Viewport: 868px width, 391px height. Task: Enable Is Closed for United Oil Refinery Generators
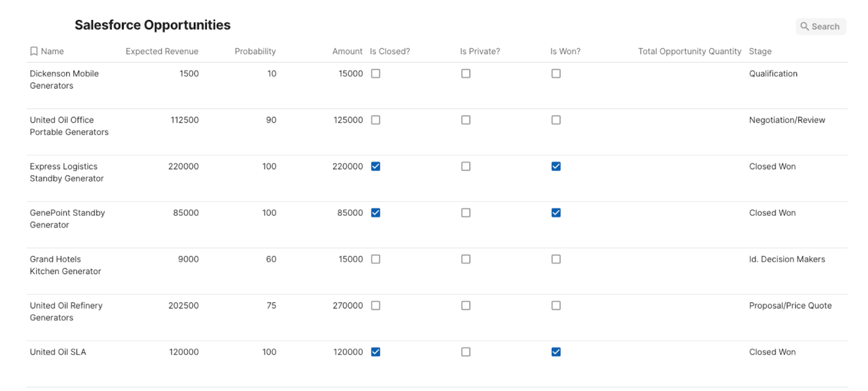pyautogui.click(x=375, y=306)
